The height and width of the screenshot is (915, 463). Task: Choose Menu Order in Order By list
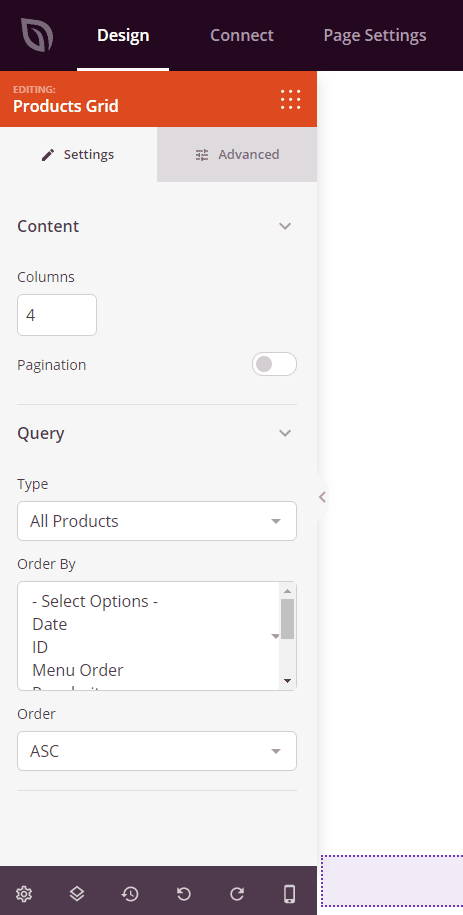pos(78,670)
